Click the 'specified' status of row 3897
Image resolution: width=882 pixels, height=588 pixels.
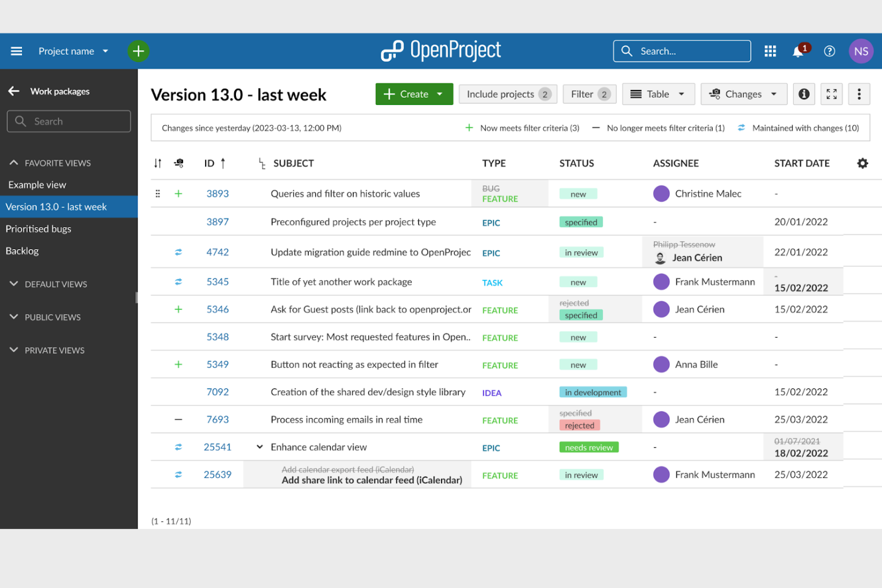coord(581,222)
